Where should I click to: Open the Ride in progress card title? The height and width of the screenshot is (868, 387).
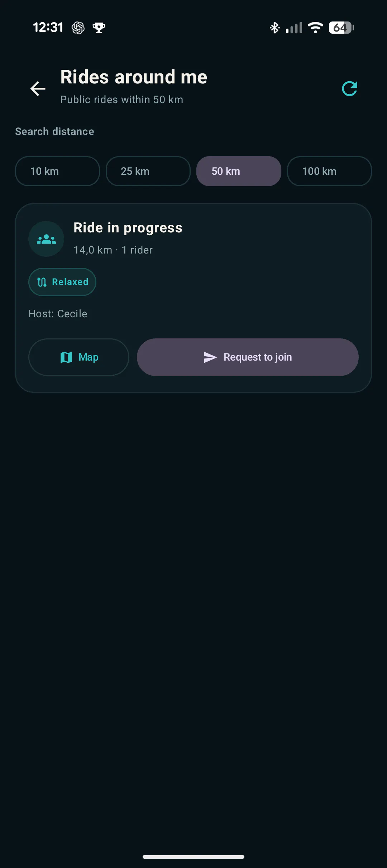128,228
